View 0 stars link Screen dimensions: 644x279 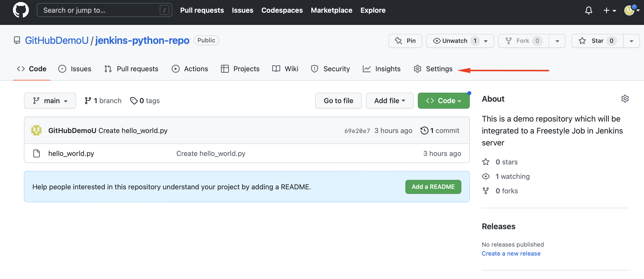point(500,162)
